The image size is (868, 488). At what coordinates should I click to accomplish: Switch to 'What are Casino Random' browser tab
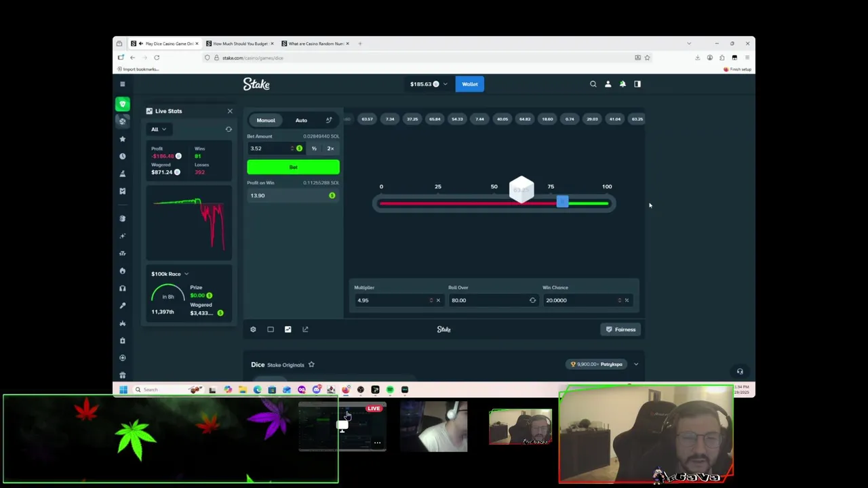[x=315, y=43]
